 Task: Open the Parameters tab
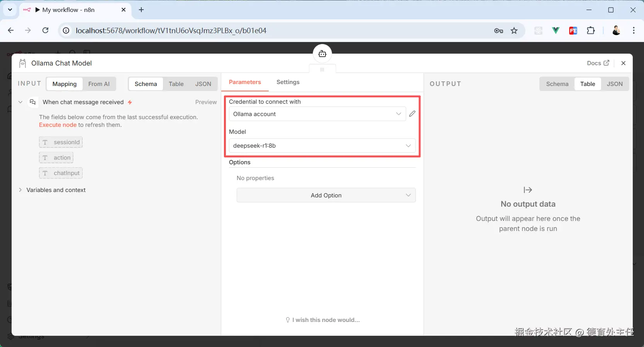tap(245, 82)
